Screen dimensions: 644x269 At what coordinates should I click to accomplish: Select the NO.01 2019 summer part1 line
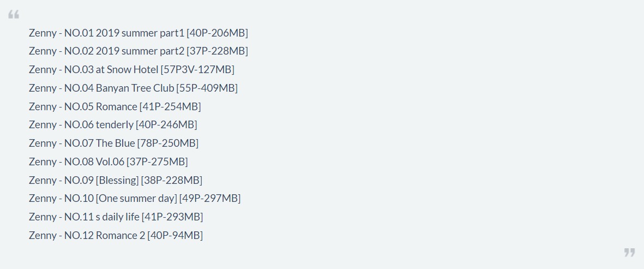click(139, 33)
